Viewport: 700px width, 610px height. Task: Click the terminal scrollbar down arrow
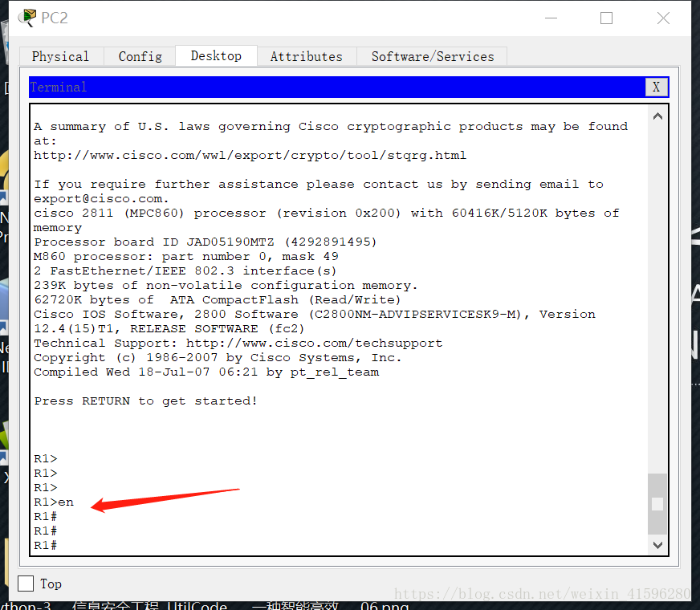point(657,545)
